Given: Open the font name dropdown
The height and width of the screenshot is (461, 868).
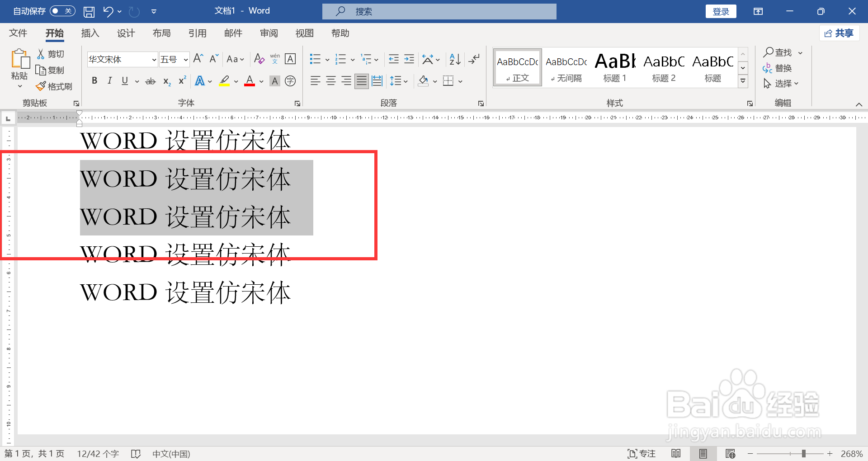Looking at the screenshot, I should (x=154, y=60).
